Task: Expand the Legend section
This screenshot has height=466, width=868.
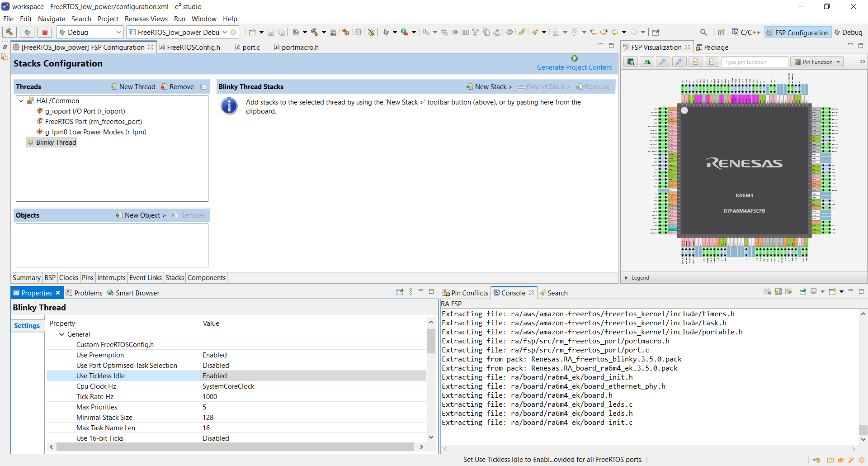Action: pos(626,278)
